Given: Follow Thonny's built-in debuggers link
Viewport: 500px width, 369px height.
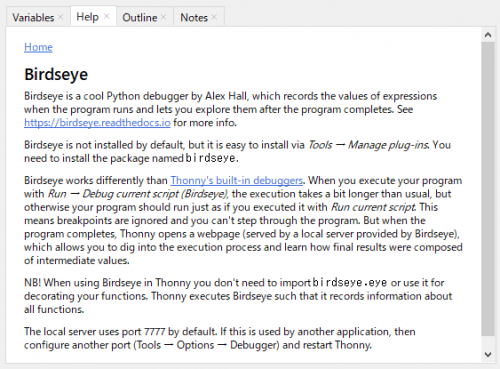Looking at the screenshot, I should (237, 180).
